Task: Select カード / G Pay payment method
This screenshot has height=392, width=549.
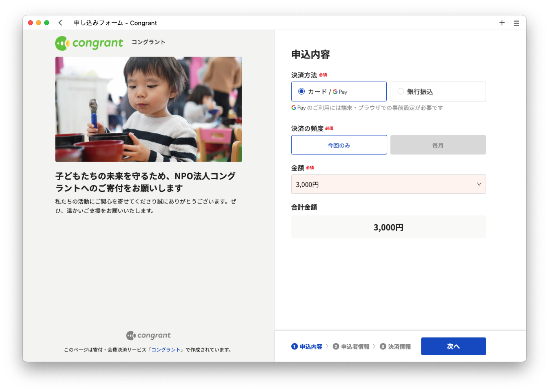Action: [x=339, y=92]
